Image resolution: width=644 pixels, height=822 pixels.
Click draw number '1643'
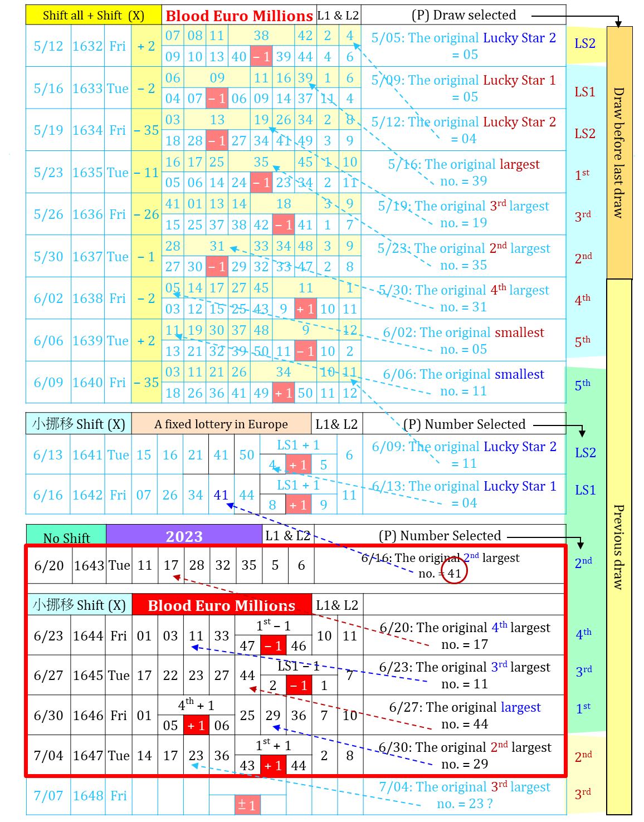(89, 565)
